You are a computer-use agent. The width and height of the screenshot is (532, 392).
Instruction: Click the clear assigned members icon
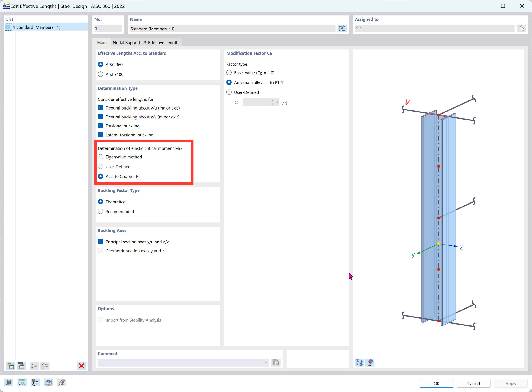523,28
